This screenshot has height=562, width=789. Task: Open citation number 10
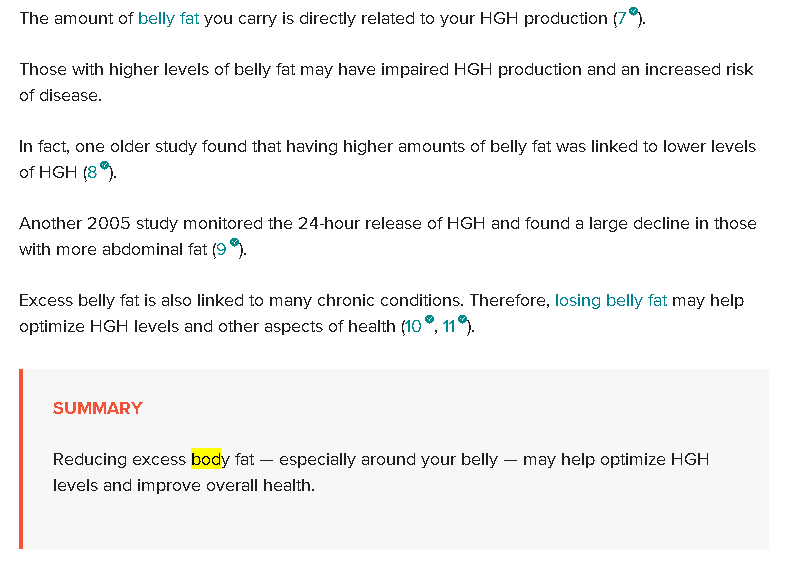413,327
